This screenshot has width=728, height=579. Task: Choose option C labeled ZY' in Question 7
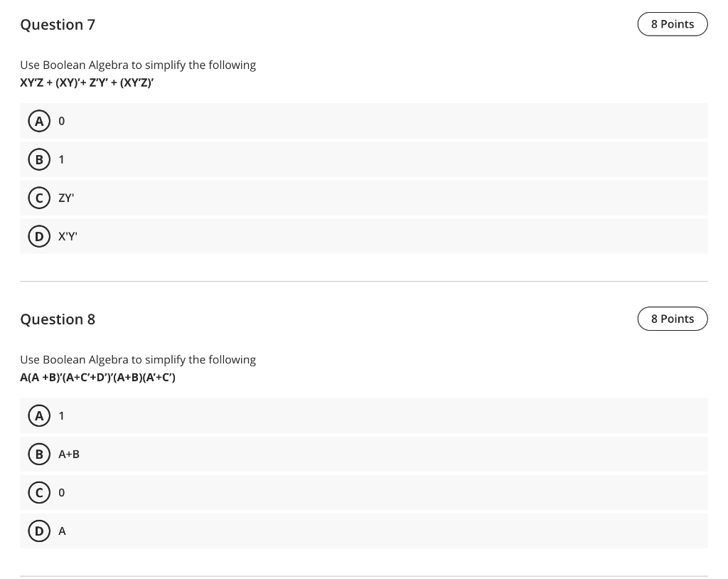point(39,198)
